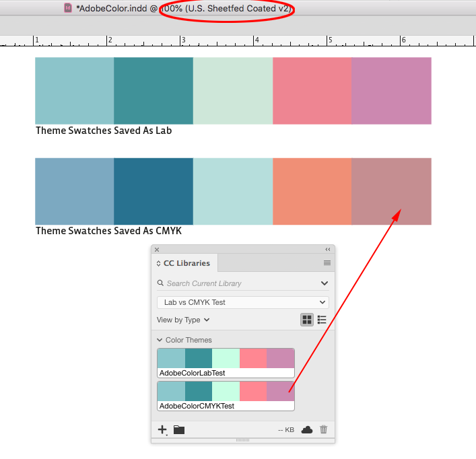Close the CC Libraries panel
Screen dimensions: 476x459
click(157, 249)
